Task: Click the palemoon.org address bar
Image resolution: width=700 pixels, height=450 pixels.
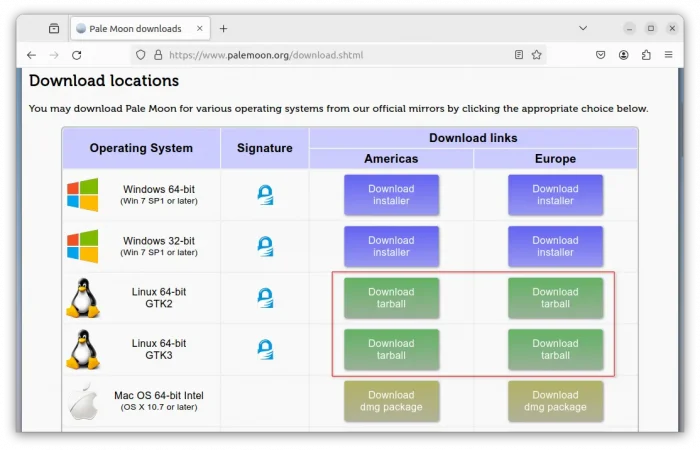Action: [330, 55]
